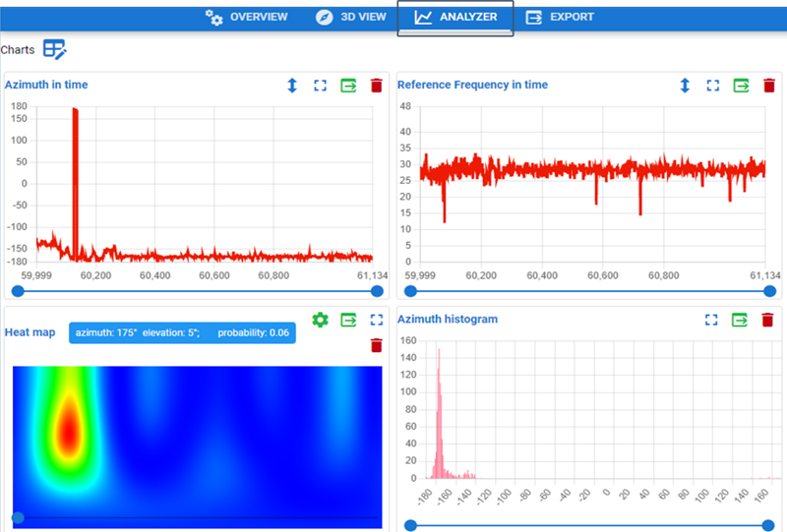787x532 pixels.
Task: Export the Azimuth histogram chart
Action: pos(741,320)
